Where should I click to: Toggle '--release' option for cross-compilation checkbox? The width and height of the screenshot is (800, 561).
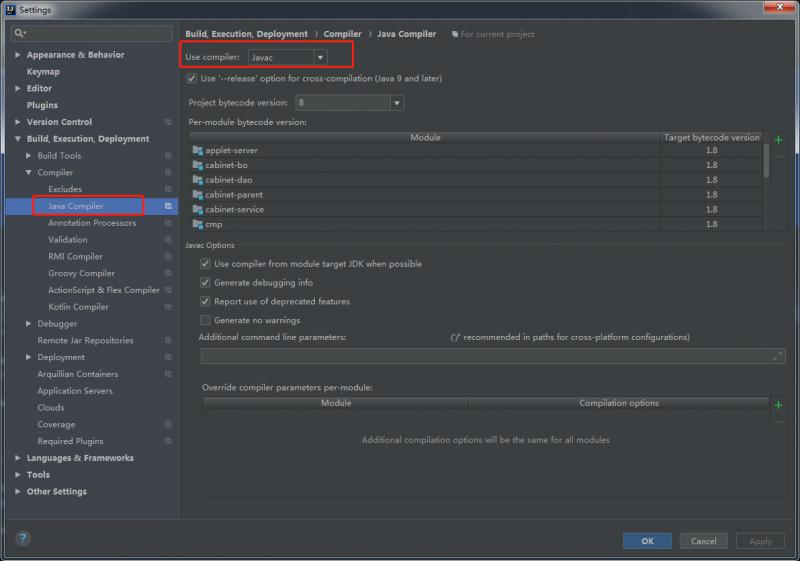coord(192,79)
